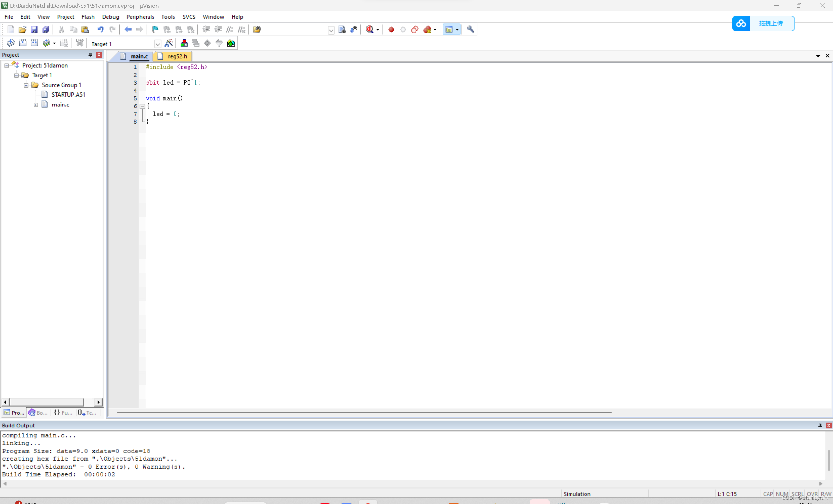Switch to reg52.h tab

(x=177, y=56)
